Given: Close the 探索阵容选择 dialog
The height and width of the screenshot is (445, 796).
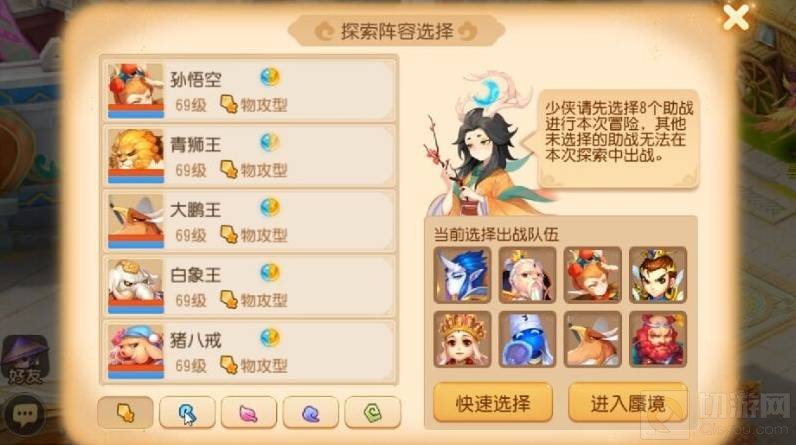Looking at the screenshot, I should click(736, 18).
